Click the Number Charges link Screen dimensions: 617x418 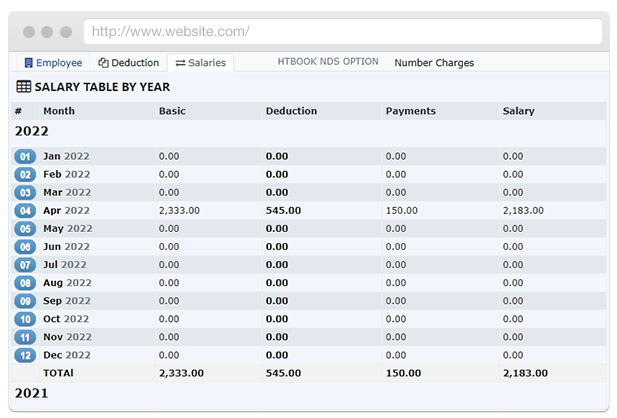pyautogui.click(x=434, y=63)
